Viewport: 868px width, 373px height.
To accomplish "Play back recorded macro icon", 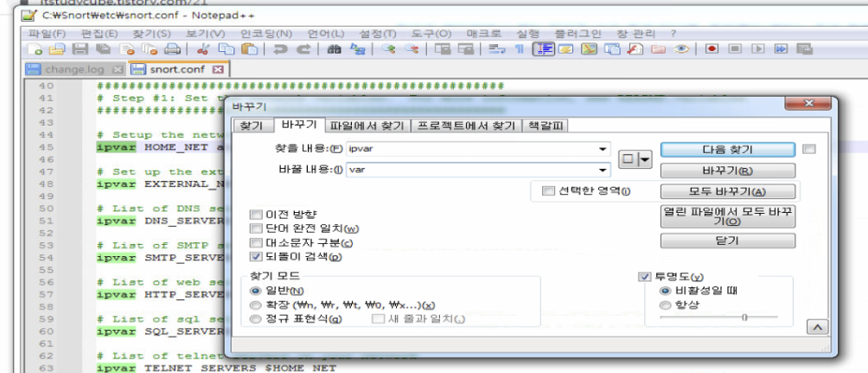I will pyautogui.click(x=758, y=49).
